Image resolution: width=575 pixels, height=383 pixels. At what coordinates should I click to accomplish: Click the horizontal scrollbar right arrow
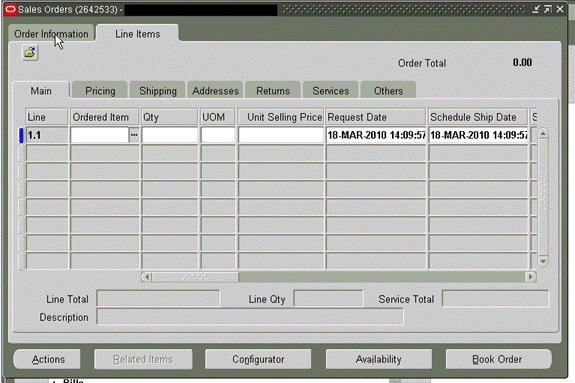click(x=531, y=277)
